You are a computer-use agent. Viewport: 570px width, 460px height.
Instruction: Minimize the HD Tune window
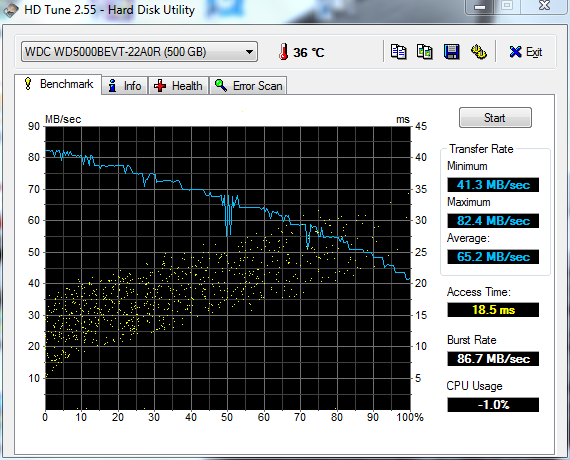coord(480,7)
